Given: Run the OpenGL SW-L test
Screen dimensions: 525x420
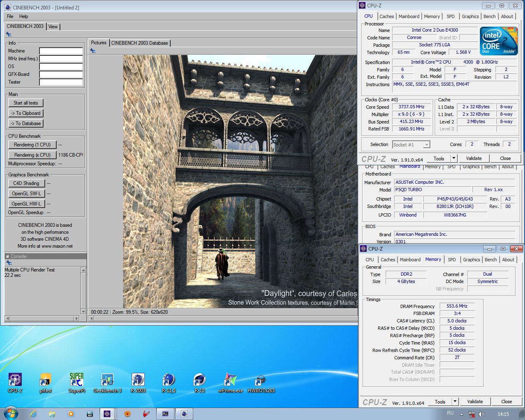Looking at the screenshot, I should pyautogui.click(x=26, y=194).
